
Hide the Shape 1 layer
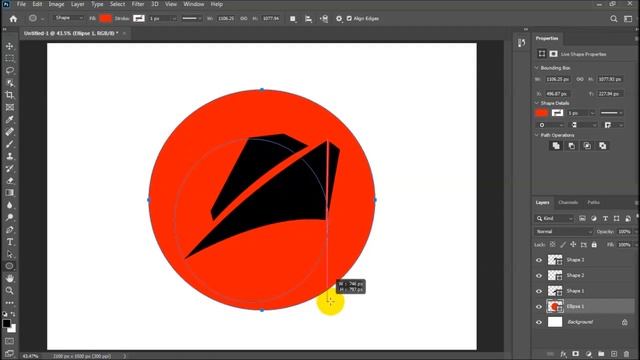pyautogui.click(x=539, y=291)
